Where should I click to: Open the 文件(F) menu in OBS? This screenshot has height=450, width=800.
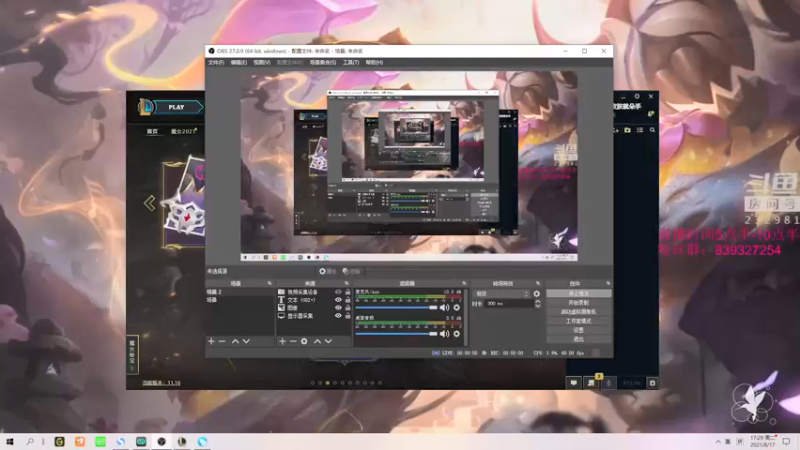click(216, 62)
